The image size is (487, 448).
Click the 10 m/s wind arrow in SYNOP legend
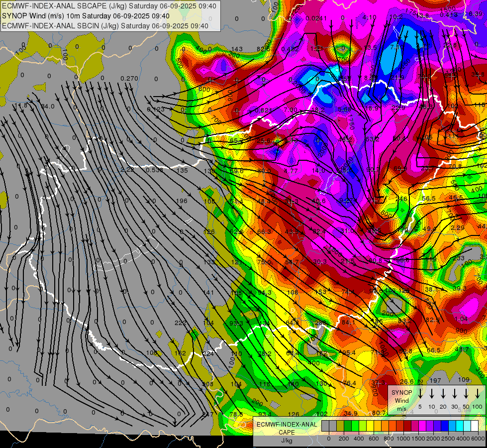pos(432,394)
